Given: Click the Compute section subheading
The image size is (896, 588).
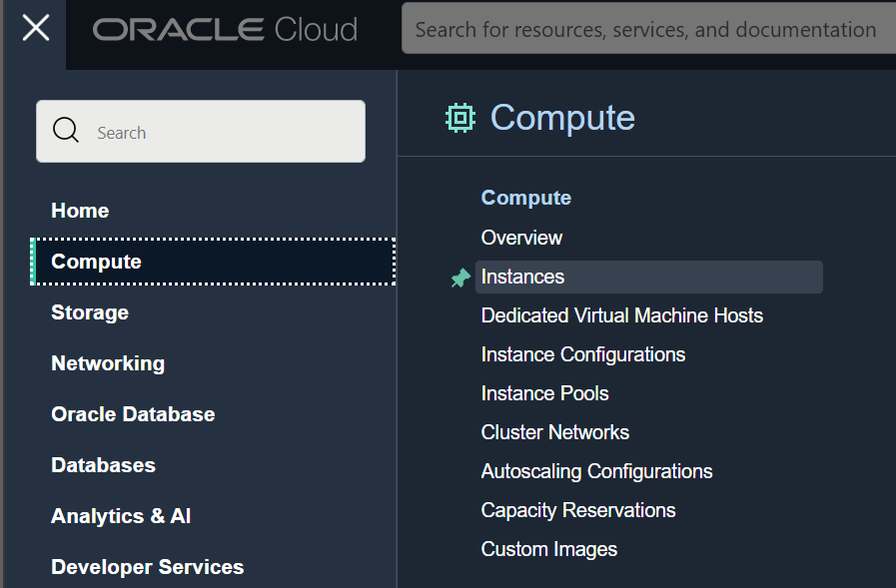Looking at the screenshot, I should pos(526,198).
